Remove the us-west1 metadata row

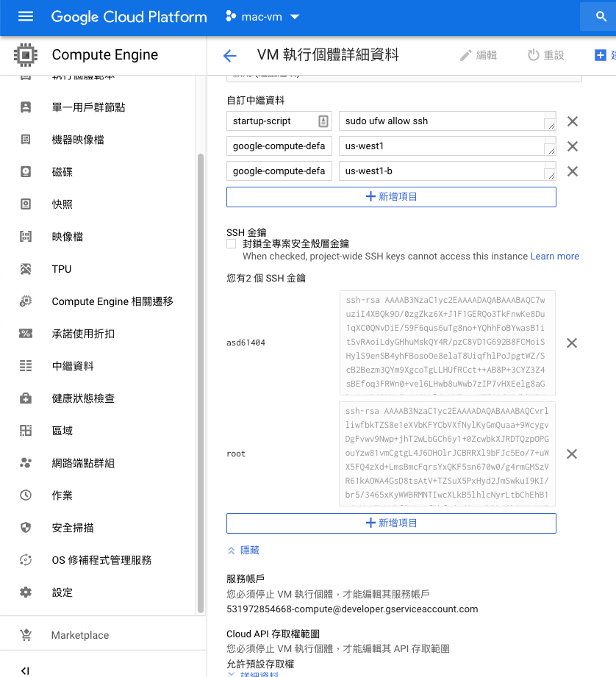pyautogui.click(x=573, y=146)
